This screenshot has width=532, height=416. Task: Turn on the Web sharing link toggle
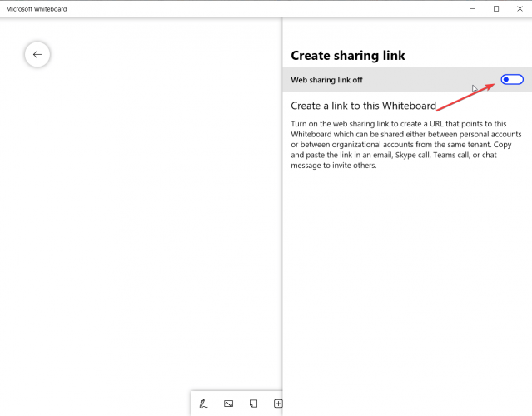512,79
